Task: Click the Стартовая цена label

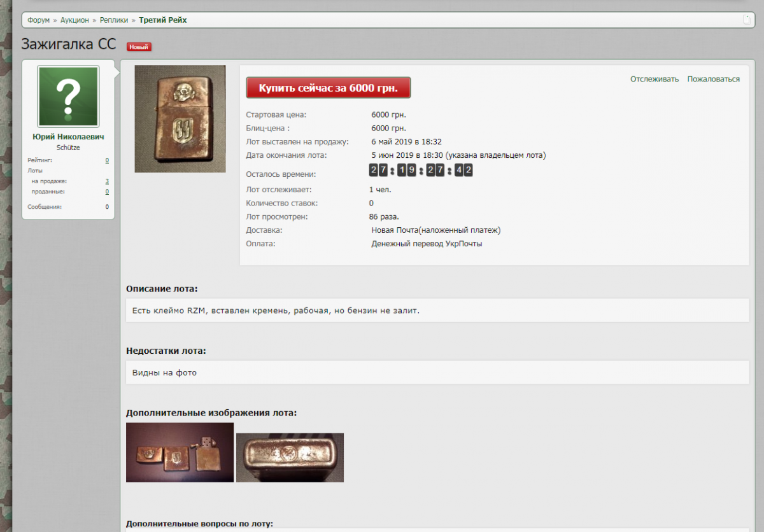Action: tap(276, 115)
